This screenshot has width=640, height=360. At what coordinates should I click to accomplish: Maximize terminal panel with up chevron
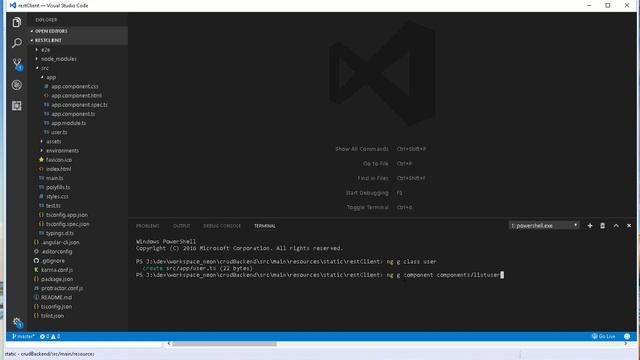point(616,226)
